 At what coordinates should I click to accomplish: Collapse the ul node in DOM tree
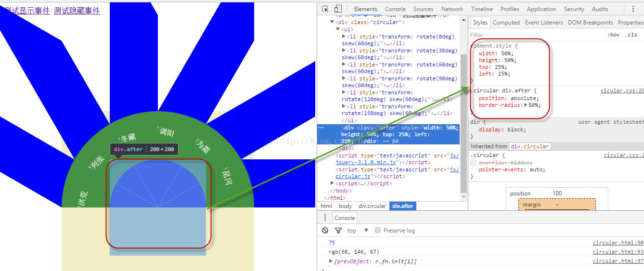(338, 29)
